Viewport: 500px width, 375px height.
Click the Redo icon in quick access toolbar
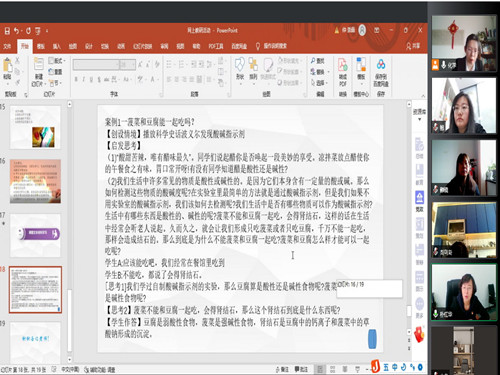click(28, 31)
